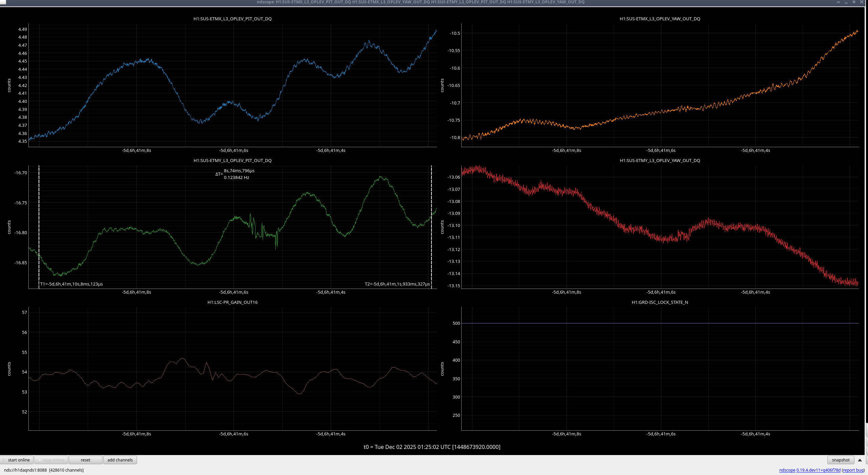868x475 pixels.
Task: Maximize the ndscope window
Action: click(854, 2)
